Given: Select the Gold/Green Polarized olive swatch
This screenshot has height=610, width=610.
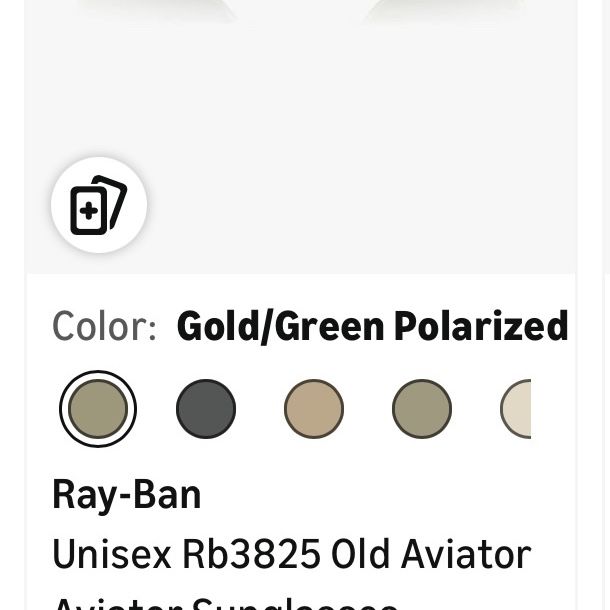Looking at the screenshot, I should click(x=98, y=409).
